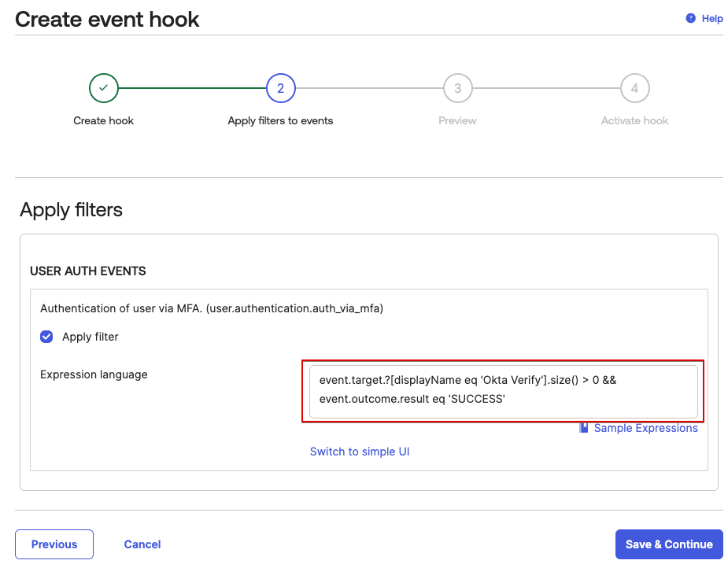This screenshot has height=564, width=728.
Task: Click the 'Activate hook' step label
Action: [x=634, y=120]
